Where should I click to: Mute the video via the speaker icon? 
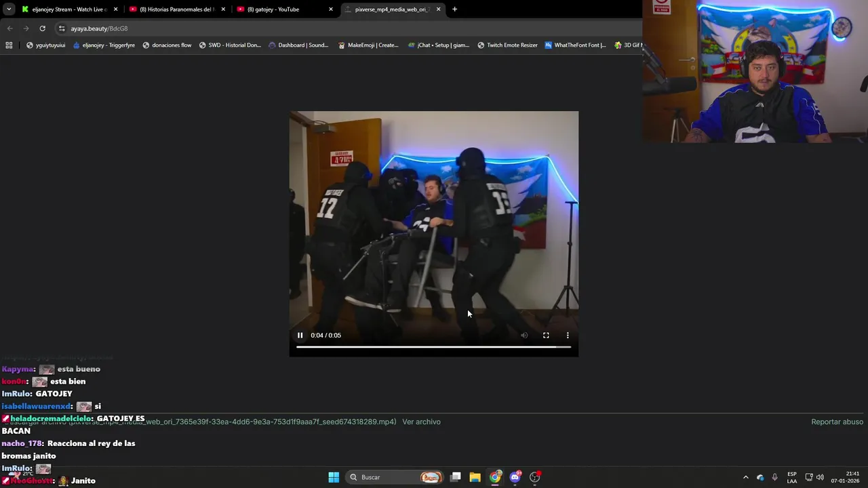[x=524, y=335]
